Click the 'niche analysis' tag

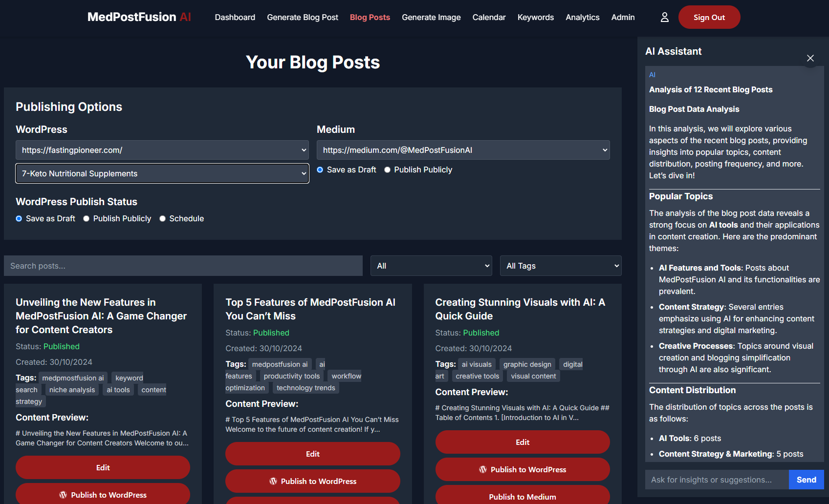click(x=72, y=390)
